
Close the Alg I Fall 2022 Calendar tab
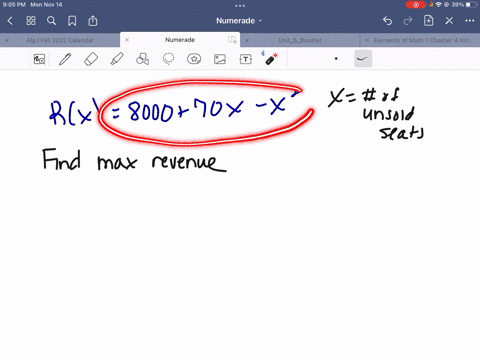[x=7, y=40]
